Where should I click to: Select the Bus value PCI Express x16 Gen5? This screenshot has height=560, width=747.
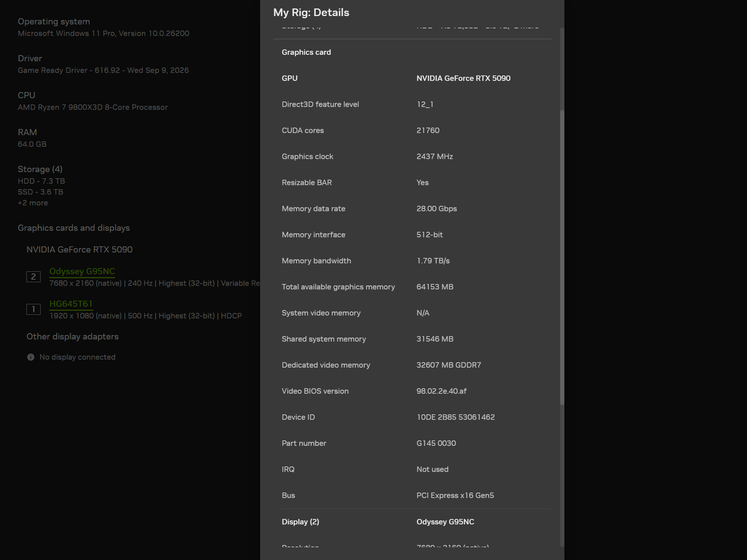[x=455, y=495]
